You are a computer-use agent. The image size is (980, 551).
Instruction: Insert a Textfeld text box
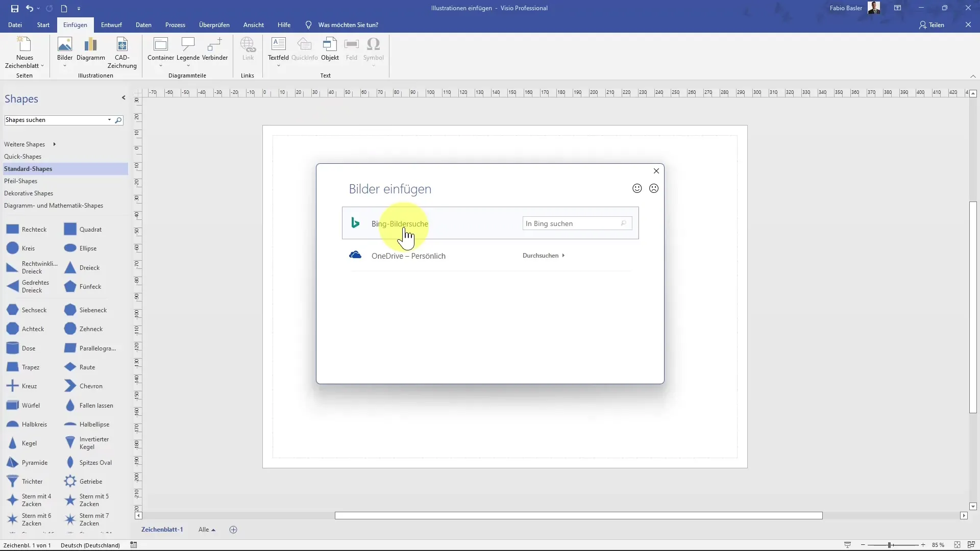click(278, 51)
